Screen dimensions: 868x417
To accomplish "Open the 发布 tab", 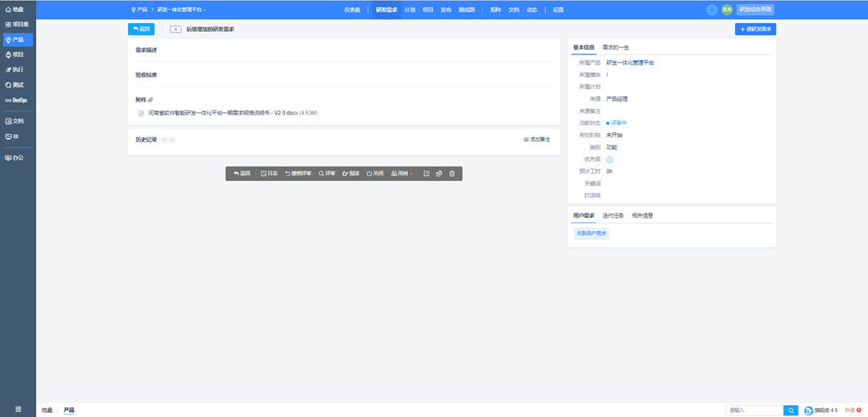I will coord(446,10).
